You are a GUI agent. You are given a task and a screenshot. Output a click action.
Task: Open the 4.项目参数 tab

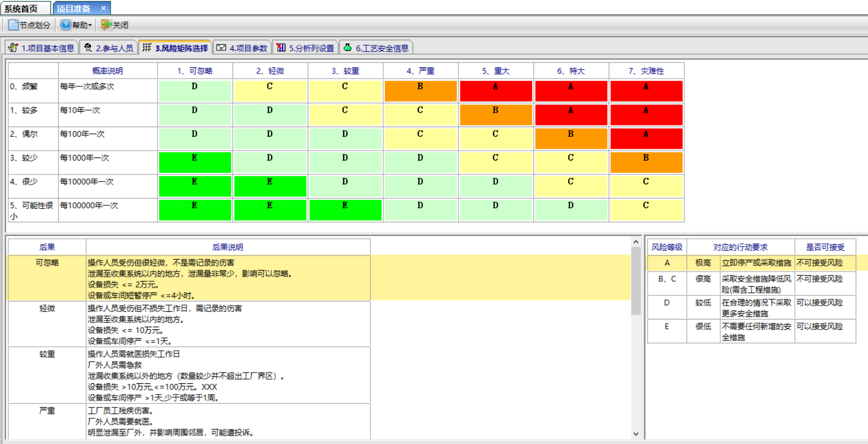pyautogui.click(x=242, y=48)
